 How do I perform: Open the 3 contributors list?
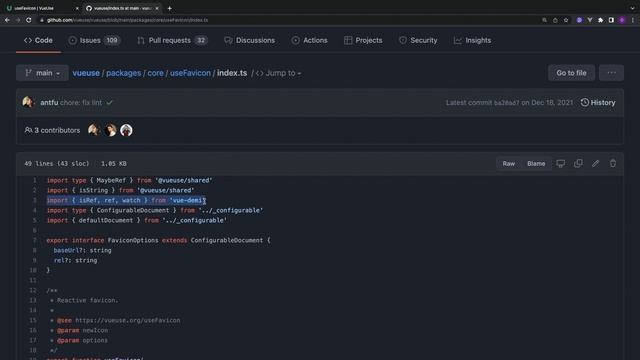pos(52,130)
